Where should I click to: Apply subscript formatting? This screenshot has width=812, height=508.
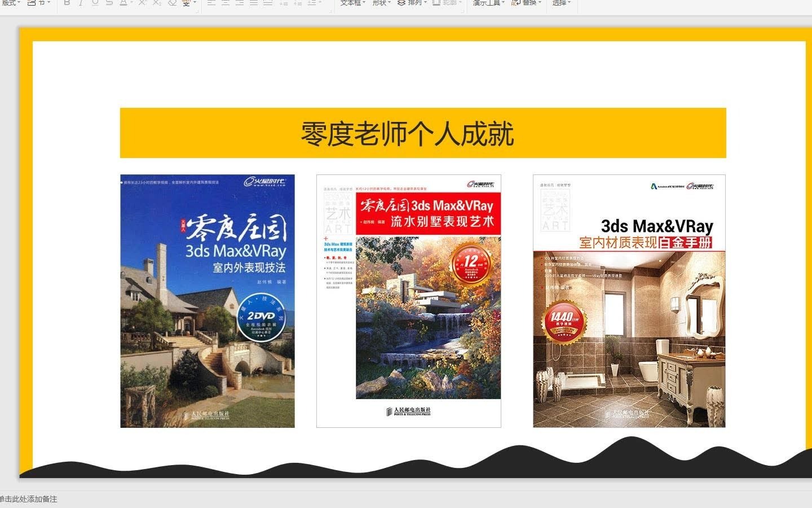tap(157, 3)
